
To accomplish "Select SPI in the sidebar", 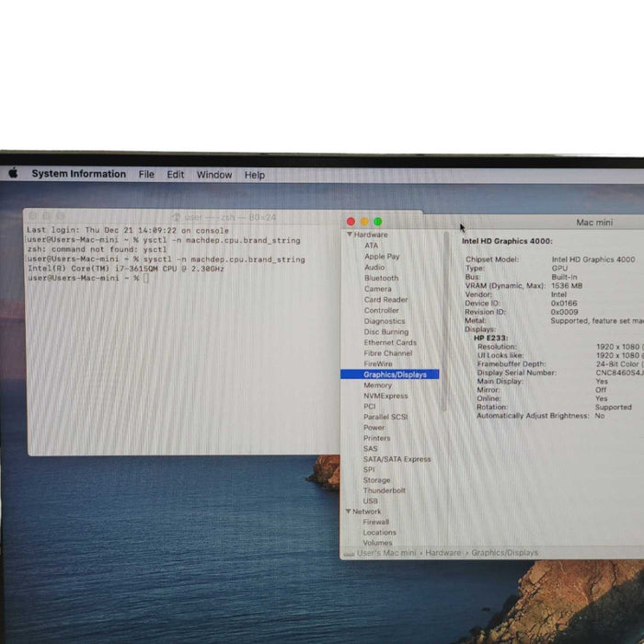I will click(368, 469).
